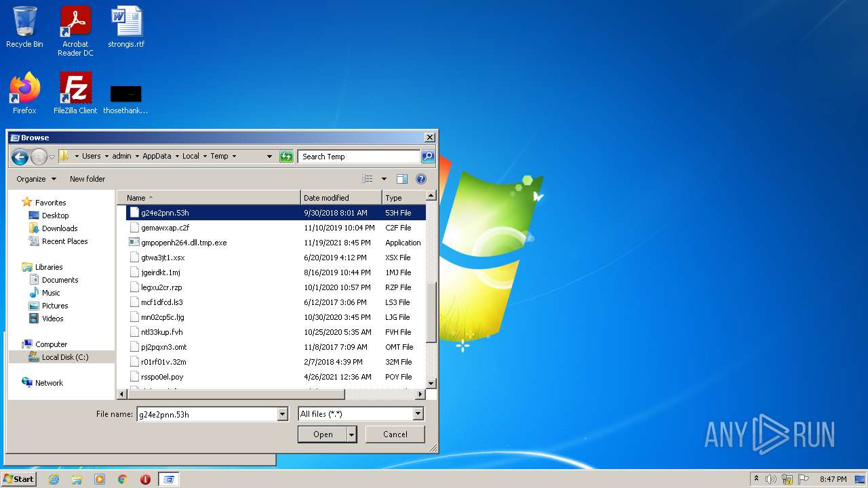Open Windows Explorer from the taskbar
The image size is (868, 488).
click(x=77, y=479)
